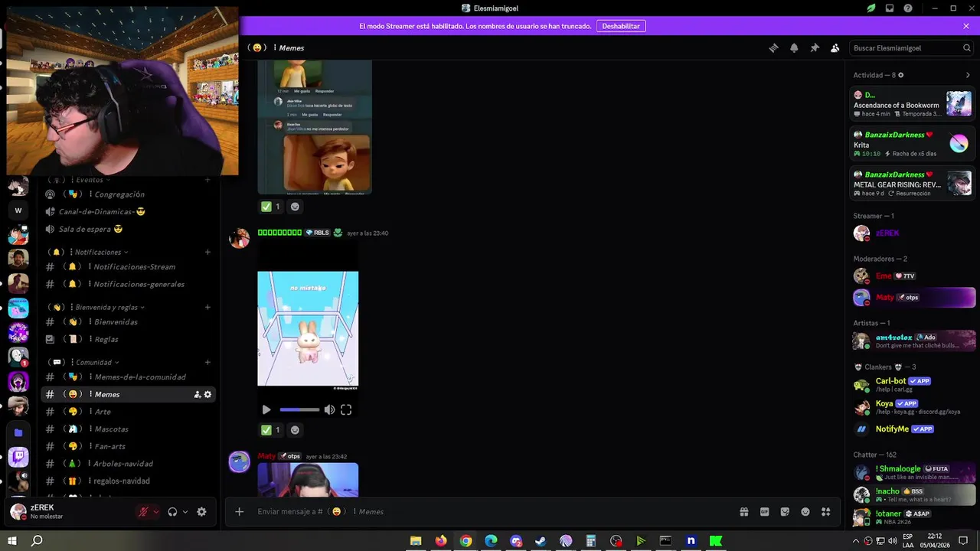The height and width of the screenshot is (551, 980).
Task: Add channel to Comunidad category
Action: (x=207, y=362)
